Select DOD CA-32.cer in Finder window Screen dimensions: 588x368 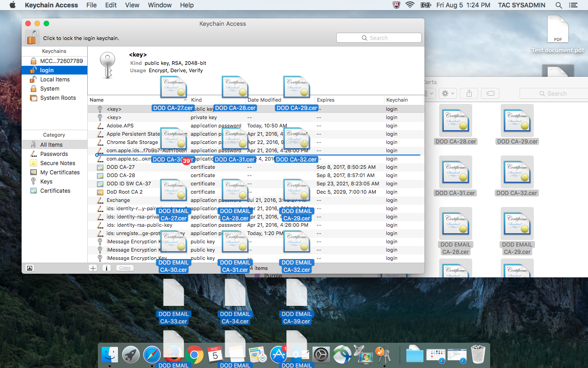[517, 177]
